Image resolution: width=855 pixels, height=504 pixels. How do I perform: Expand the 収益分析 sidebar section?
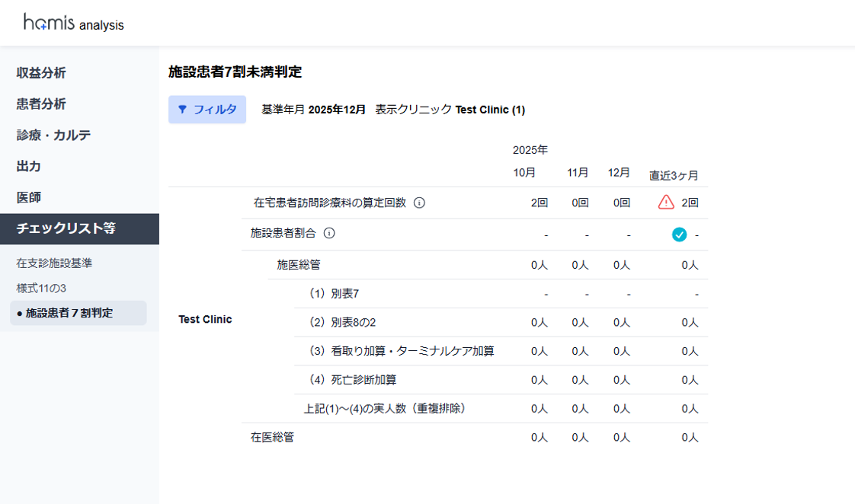41,73
